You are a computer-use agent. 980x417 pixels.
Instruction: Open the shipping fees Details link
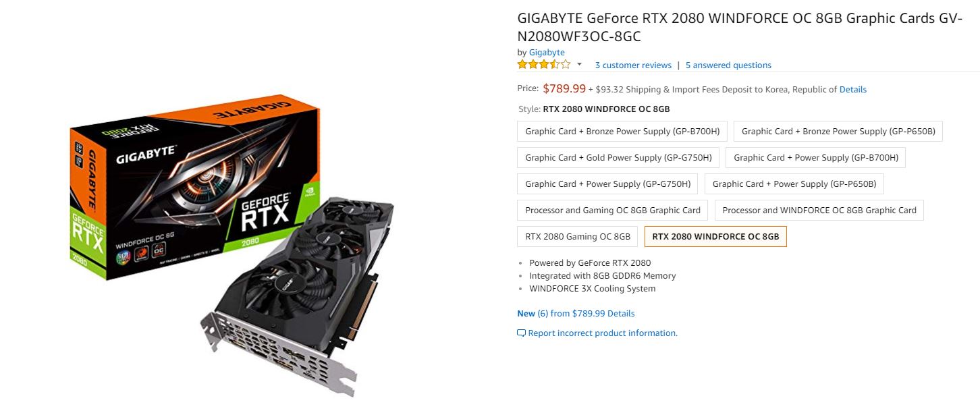point(853,89)
